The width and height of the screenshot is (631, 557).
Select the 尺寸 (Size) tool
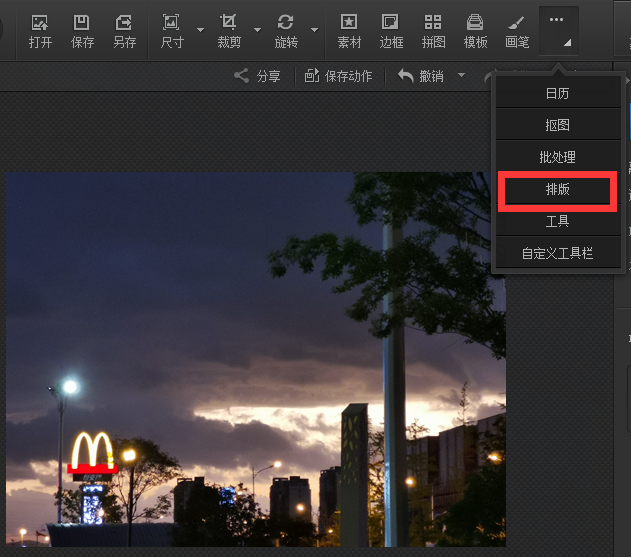point(172,30)
